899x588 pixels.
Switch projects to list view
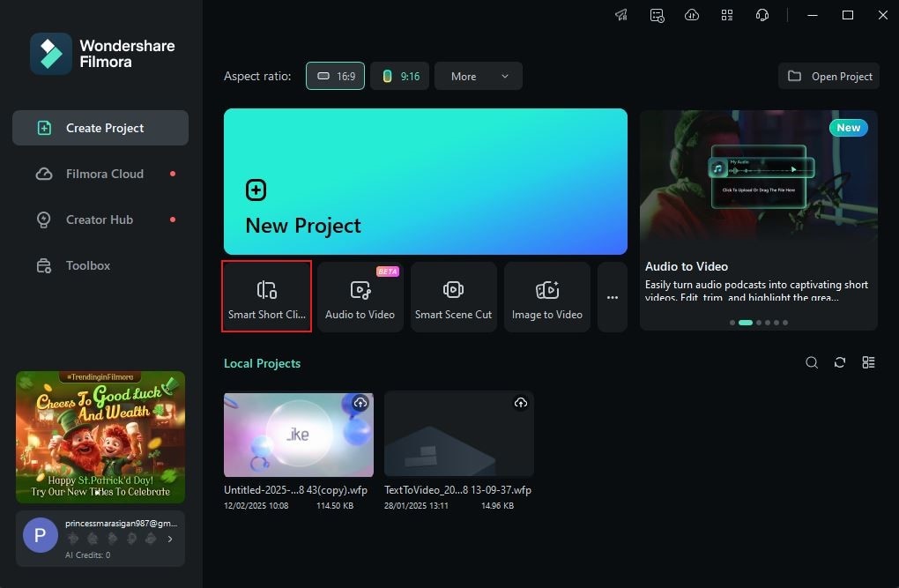click(x=869, y=362)
